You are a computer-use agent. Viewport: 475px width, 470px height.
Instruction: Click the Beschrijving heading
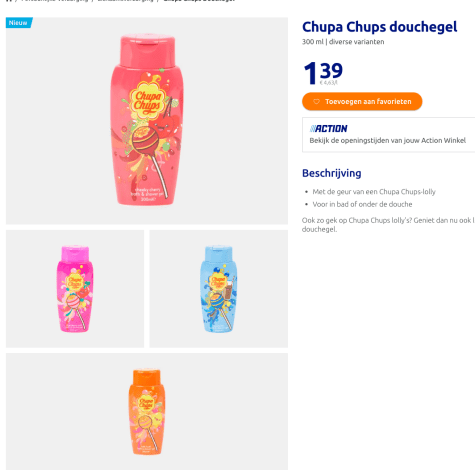[x=332, y=173]
